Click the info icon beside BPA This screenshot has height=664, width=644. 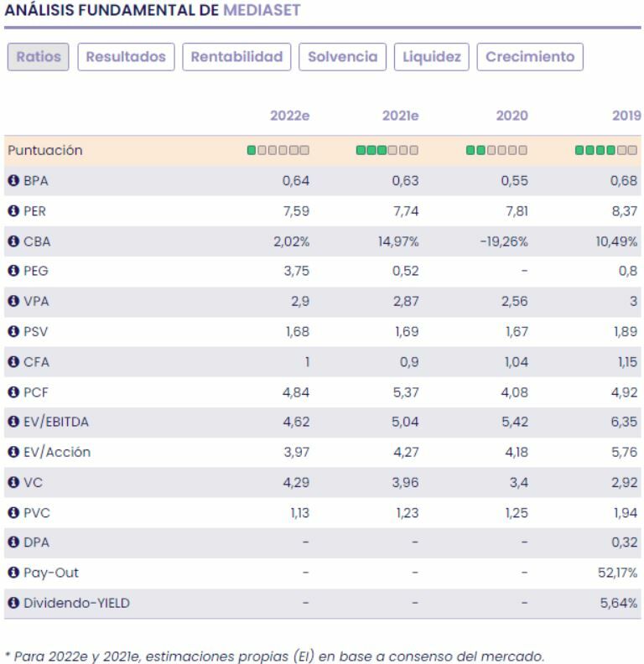click(x=13, y=181)
